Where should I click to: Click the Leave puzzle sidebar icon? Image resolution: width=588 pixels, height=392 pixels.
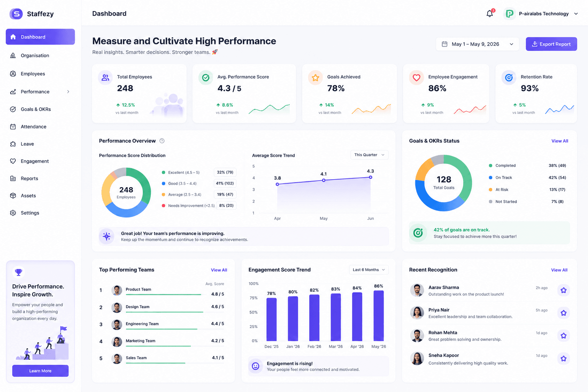pyautogui.click(x=13, y=144)
